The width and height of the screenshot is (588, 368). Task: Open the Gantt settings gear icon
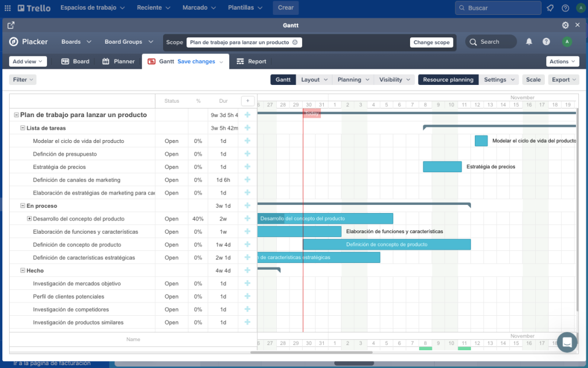(x=565, y=25)
